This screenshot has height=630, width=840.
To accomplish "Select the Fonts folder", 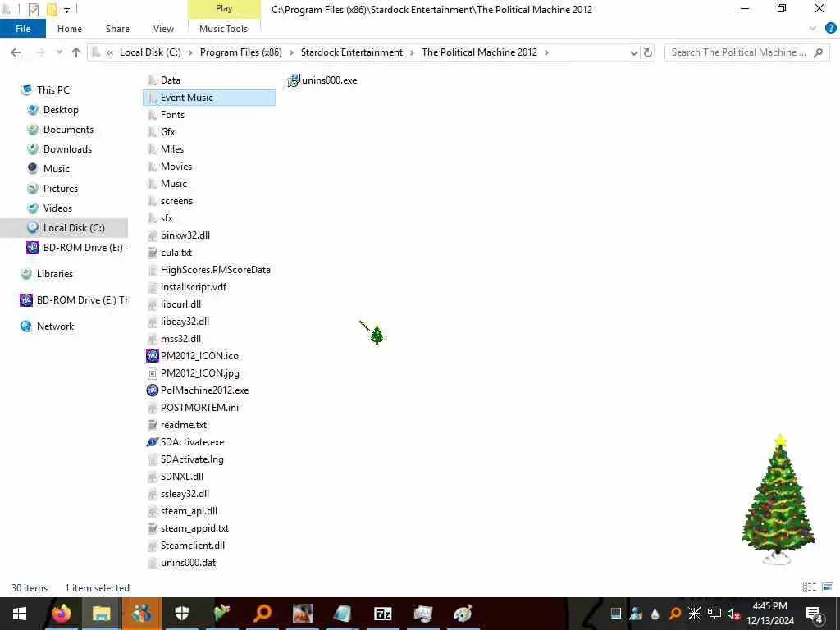I will pyautogui.click(x=172, y=115).
